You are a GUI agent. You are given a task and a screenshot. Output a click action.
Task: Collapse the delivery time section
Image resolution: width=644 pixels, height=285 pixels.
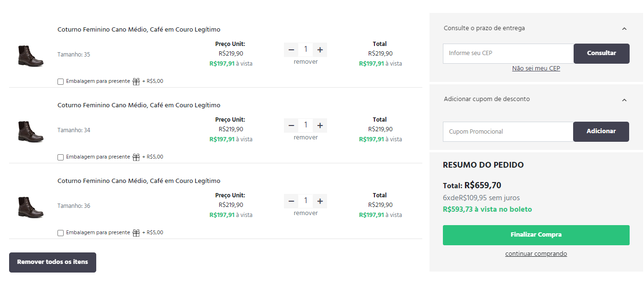pos(624,29)
